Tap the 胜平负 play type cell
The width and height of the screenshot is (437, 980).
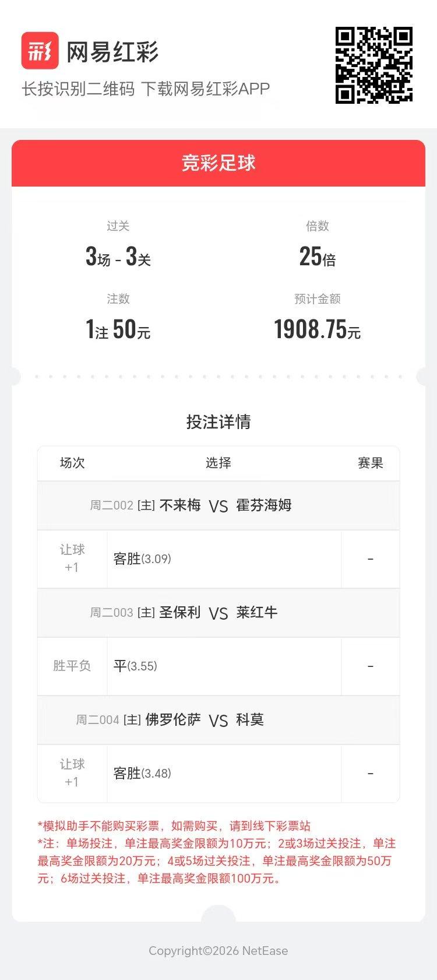[72, 666]
